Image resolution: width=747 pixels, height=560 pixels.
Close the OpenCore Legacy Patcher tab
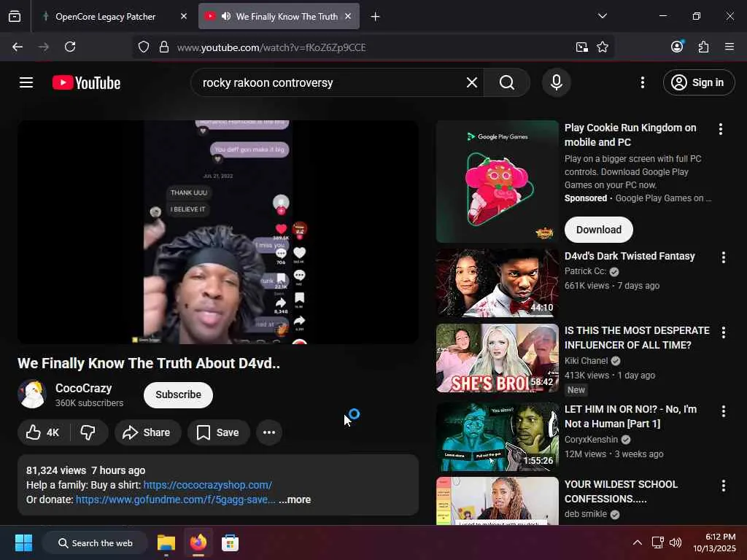tap(184, 17)
